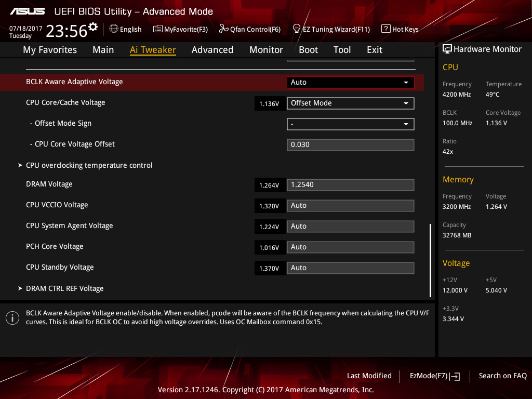Click the Hardware Monitor display icon
This screenshot has width=532, height=399.
point(447,49)
